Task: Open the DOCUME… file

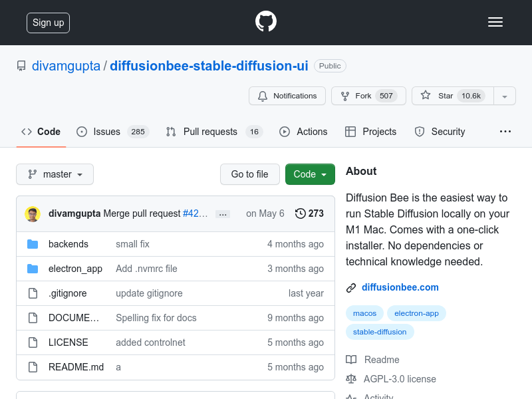Action: 74,318
